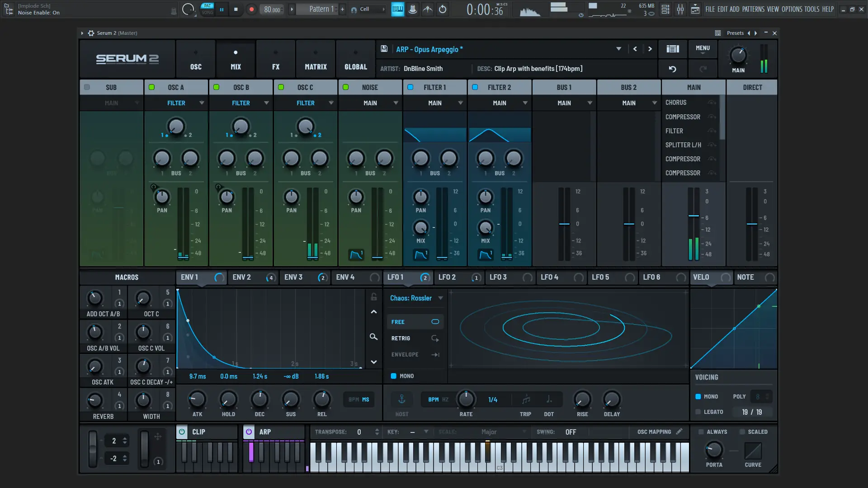Select the ENV 2 tab
The height and width of the screenshot is (488, 868).
(242, 277)
